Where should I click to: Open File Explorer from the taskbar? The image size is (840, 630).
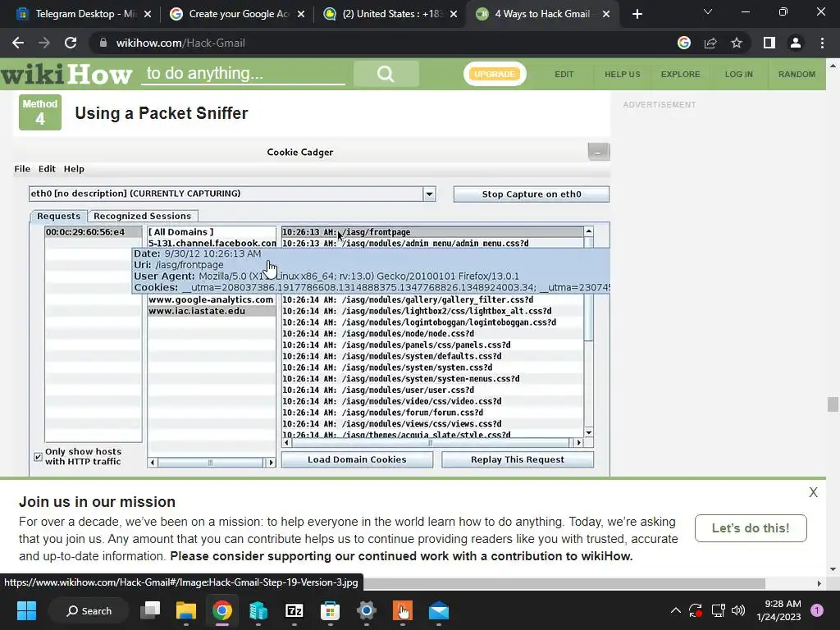186,610
